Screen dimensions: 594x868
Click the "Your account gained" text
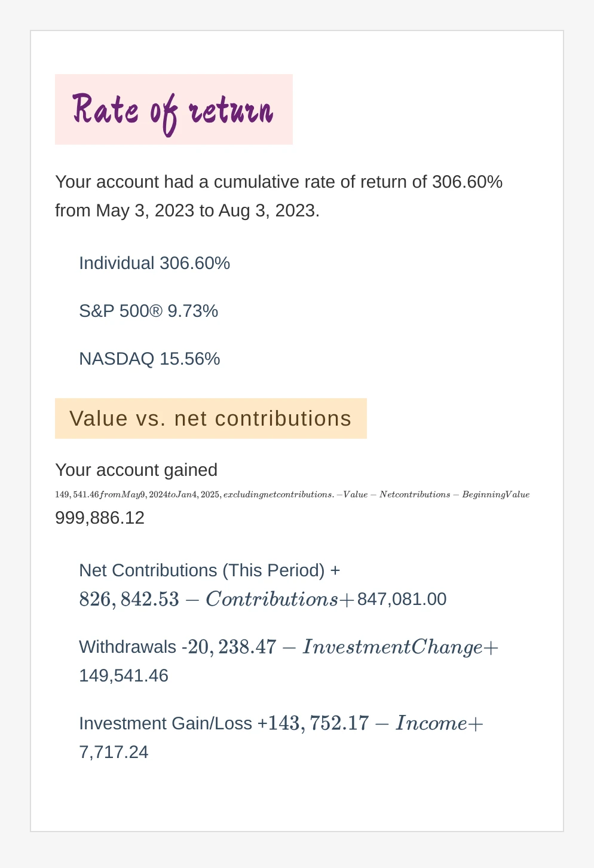point(136,470)
